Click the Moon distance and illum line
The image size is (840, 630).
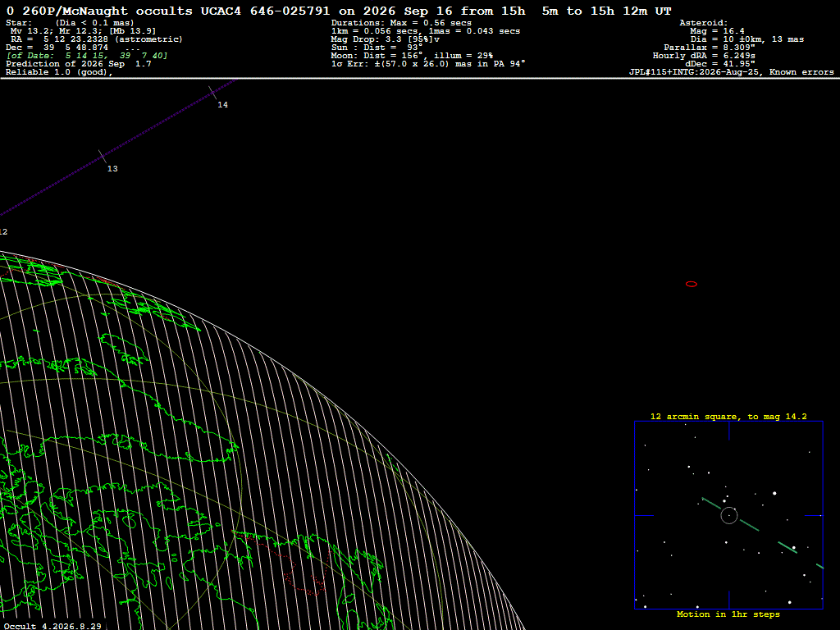pyautogui.click(x=412, y=56)
